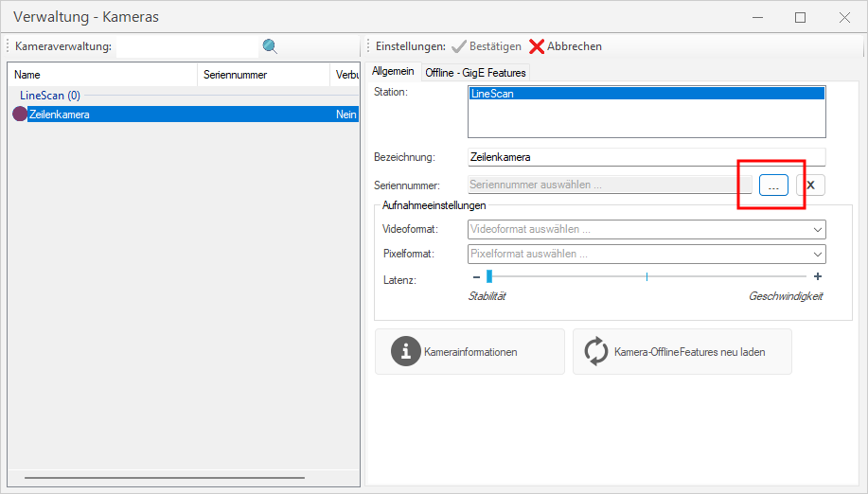The width and height of the screenshot is (868, 494).
Task: Click the magnifier search icon in Kameraverwaltung
Action: (270, 46)
